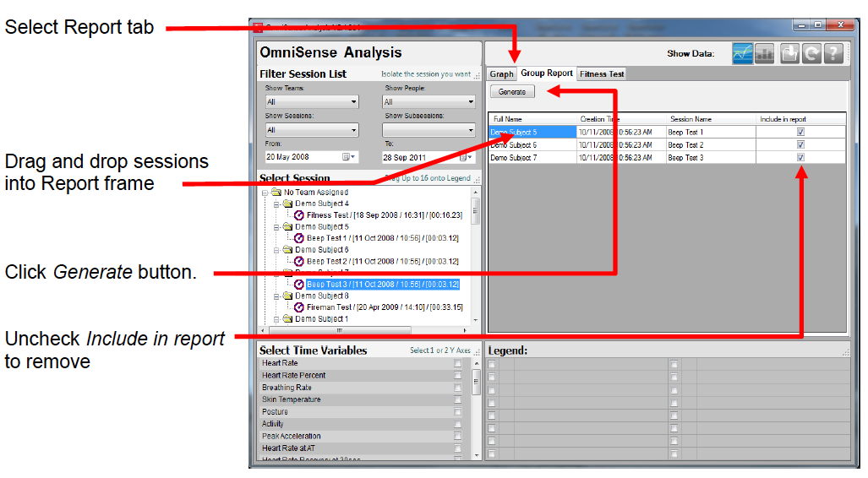Select Beep Test 2 session in tree
The image size is (868, 478).
click(383, 261)
